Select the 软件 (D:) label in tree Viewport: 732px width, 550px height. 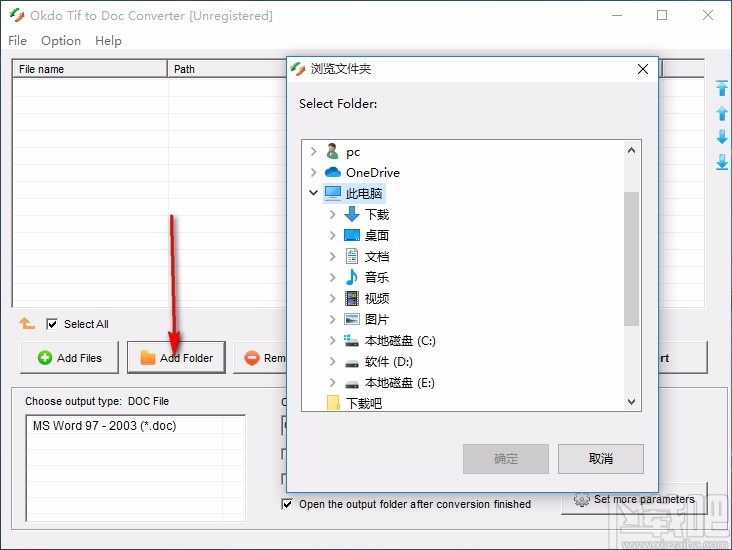(388, 361)
